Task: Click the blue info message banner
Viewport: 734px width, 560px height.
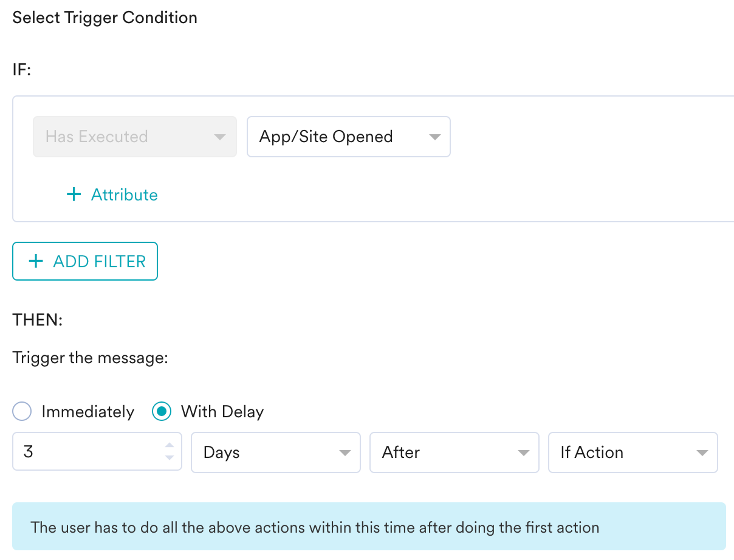Action: click(x=369, y=527)
